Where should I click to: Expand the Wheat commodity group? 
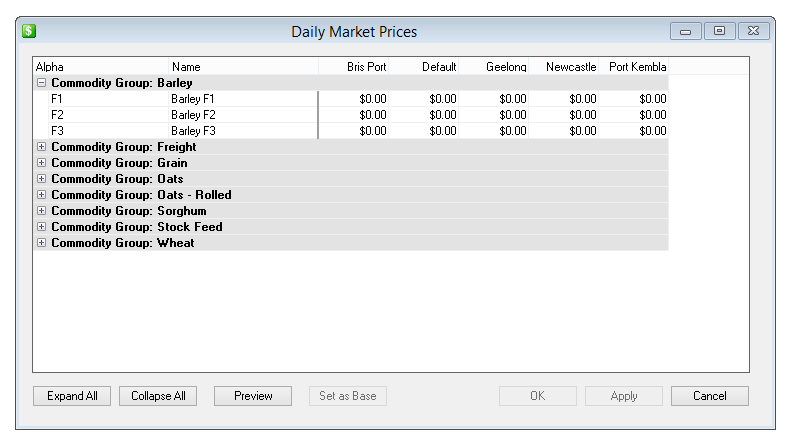coord(41,243)
